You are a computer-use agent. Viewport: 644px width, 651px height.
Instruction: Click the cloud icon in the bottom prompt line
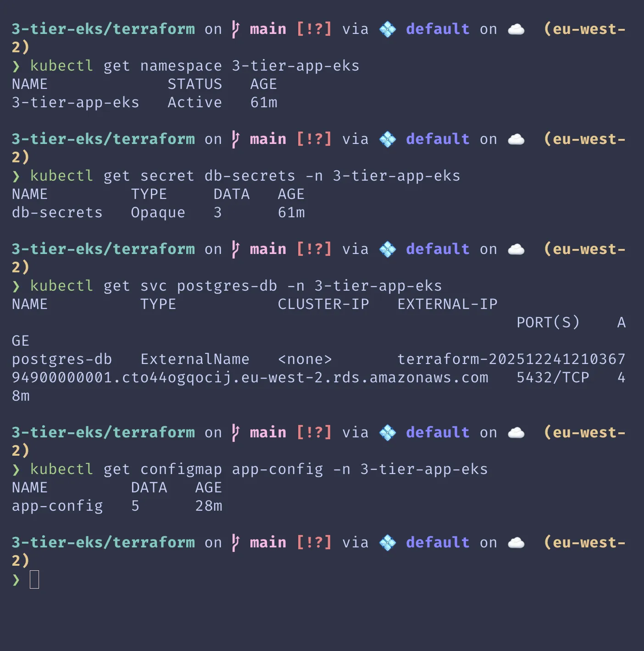coord(516,543)
